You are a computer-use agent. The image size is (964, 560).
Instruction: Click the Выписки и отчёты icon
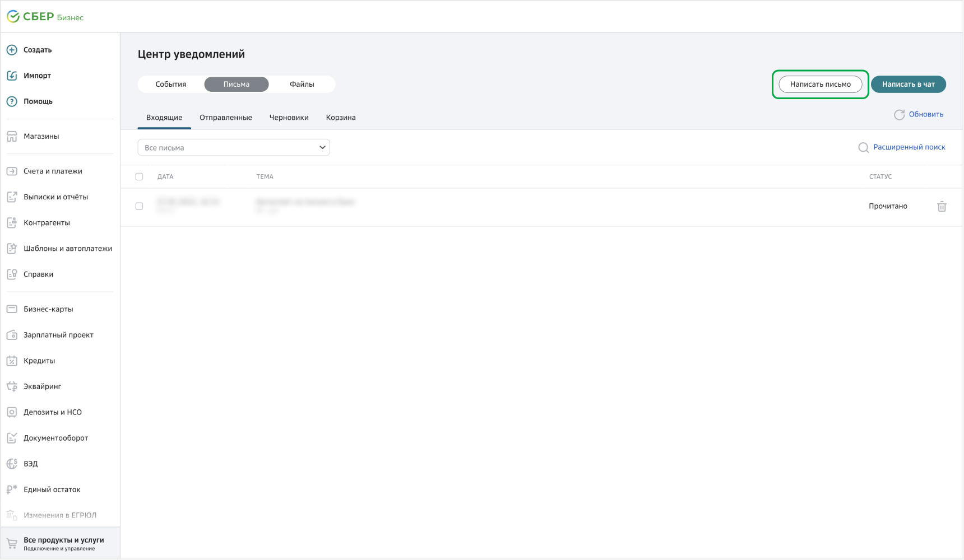12,197
